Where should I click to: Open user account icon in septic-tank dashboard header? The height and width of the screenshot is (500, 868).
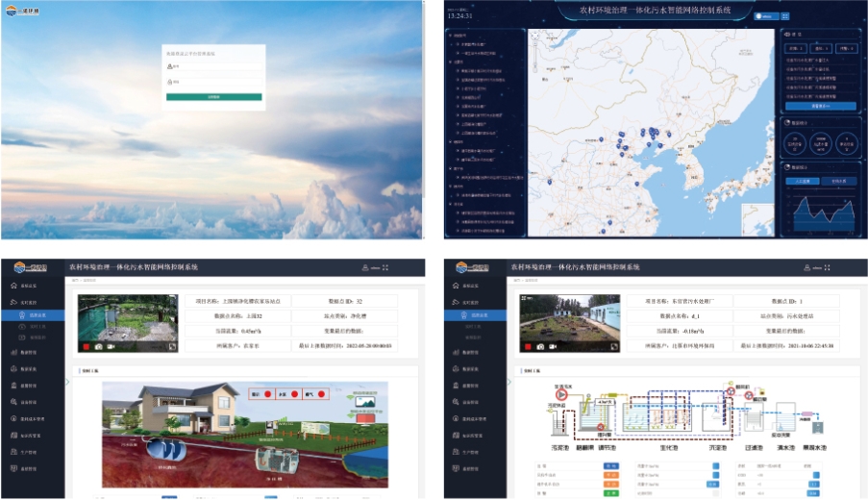364,267
